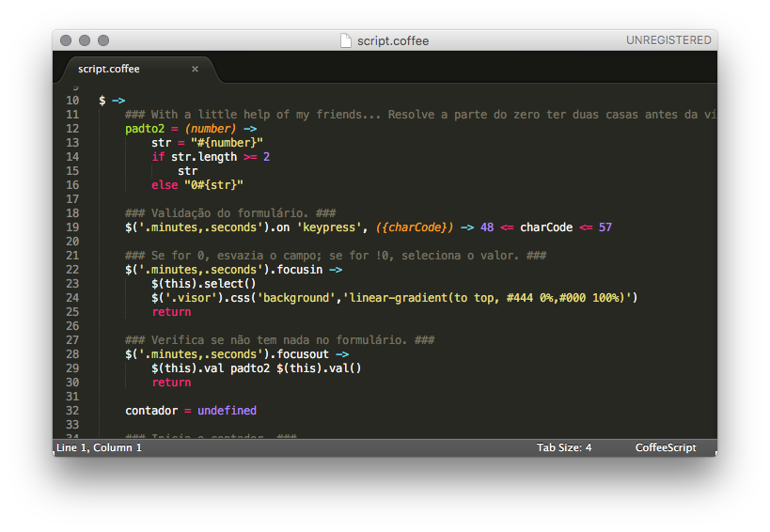Click the '.focusin' call on line 22

click(x=296, y=270)
